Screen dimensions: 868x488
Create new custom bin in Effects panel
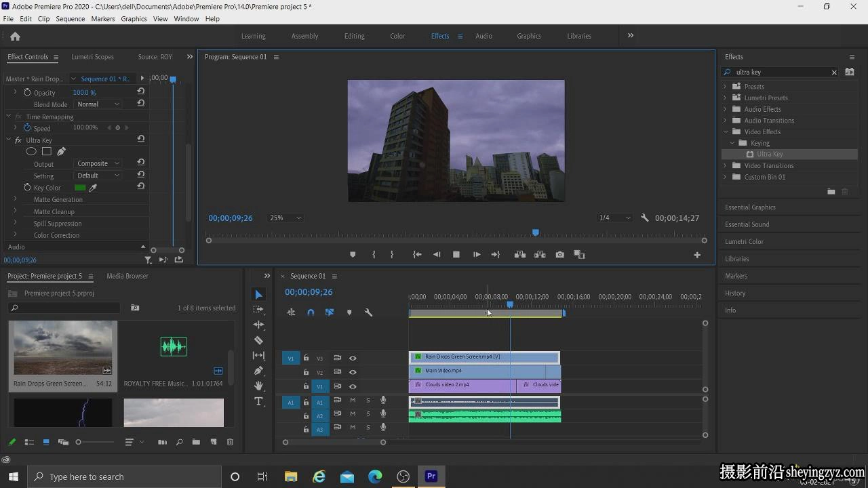point(831,192)
